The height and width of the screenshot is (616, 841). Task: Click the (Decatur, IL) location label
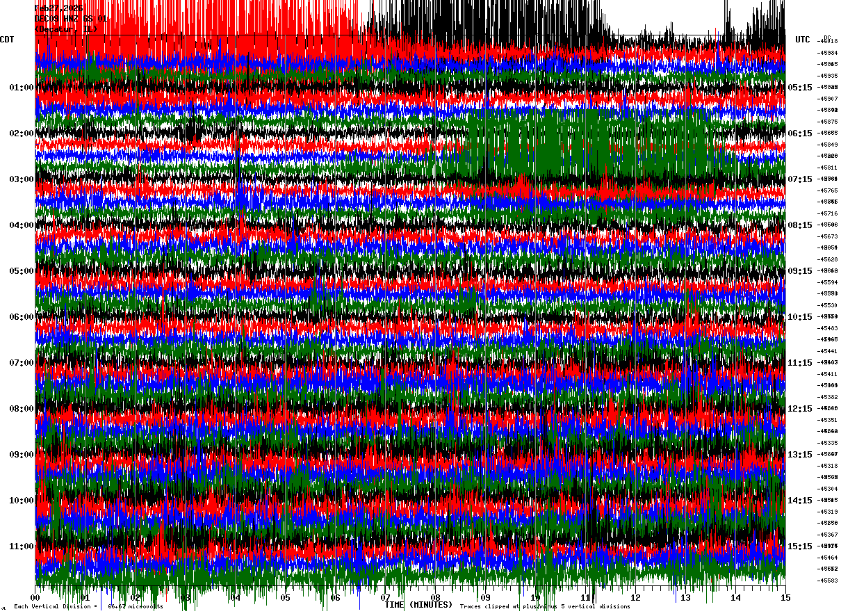click(x=67, y=29)
